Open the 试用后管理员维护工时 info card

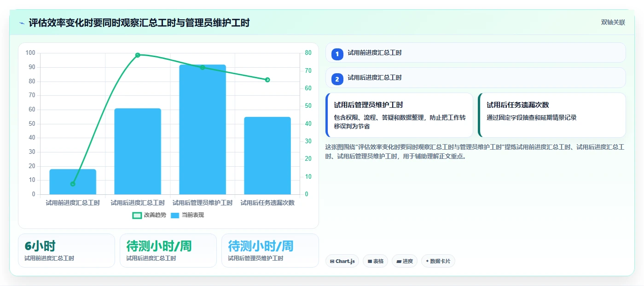tap(399, 115)
